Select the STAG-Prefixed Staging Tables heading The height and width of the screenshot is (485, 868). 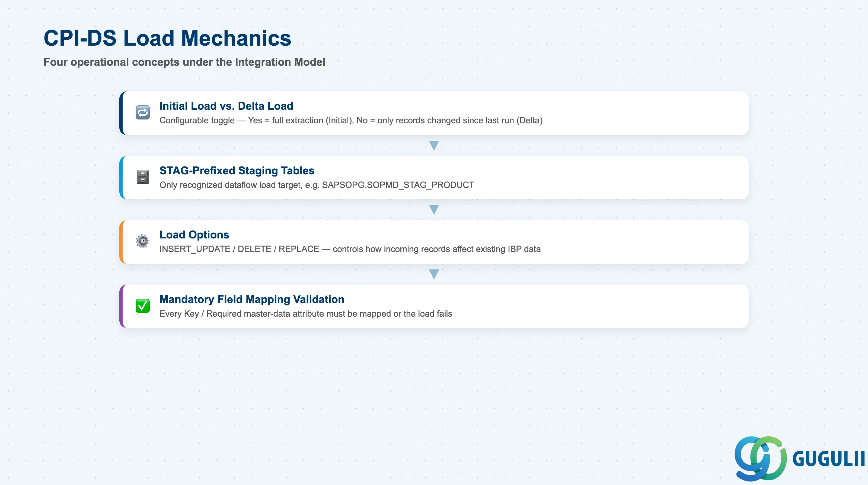click(237, 171)
